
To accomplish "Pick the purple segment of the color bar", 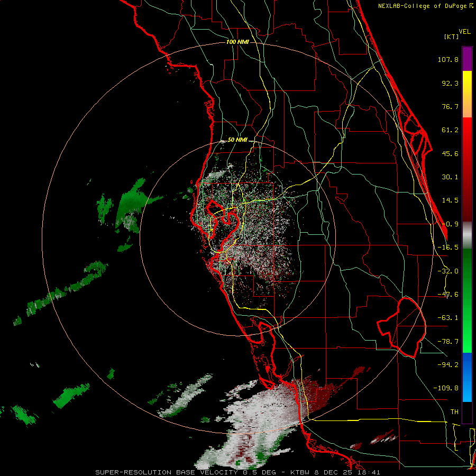I will click(x=467, y=59).
